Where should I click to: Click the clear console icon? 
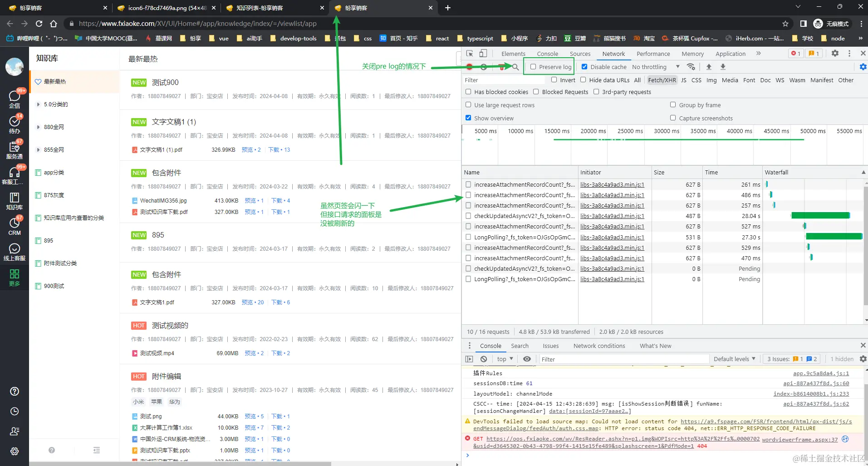(x=484, y=359)
